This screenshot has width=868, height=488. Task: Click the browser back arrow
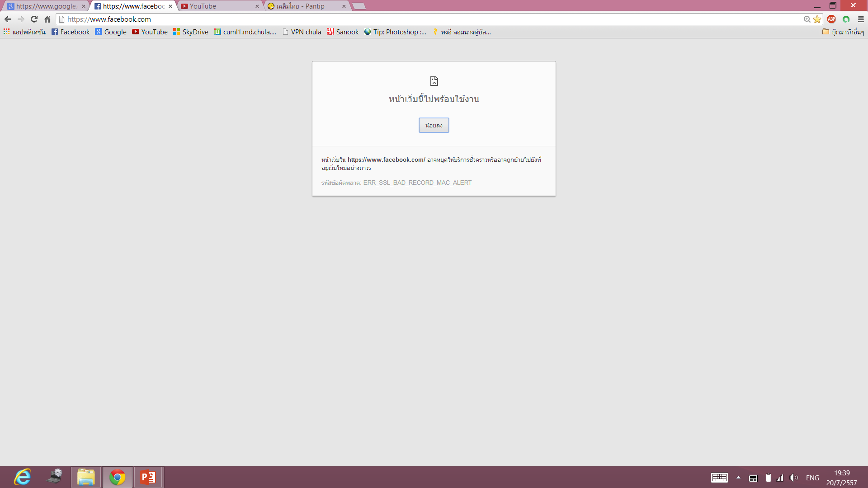(8, 19)
